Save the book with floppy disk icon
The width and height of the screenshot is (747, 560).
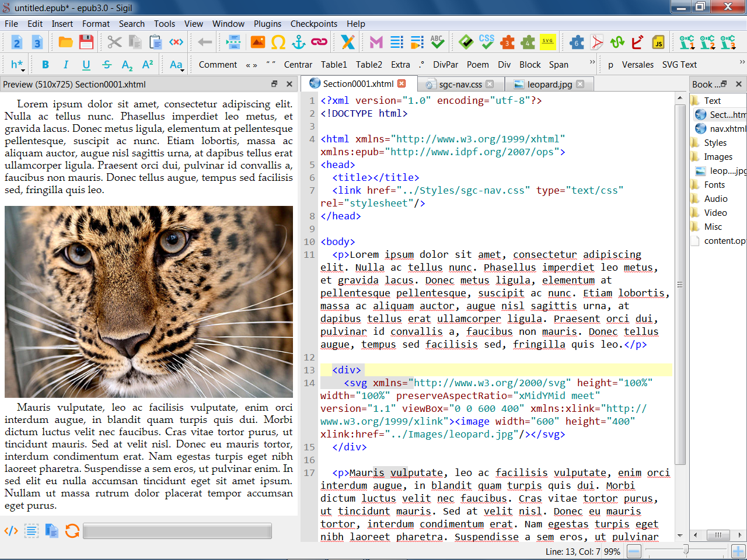point(86,42)
